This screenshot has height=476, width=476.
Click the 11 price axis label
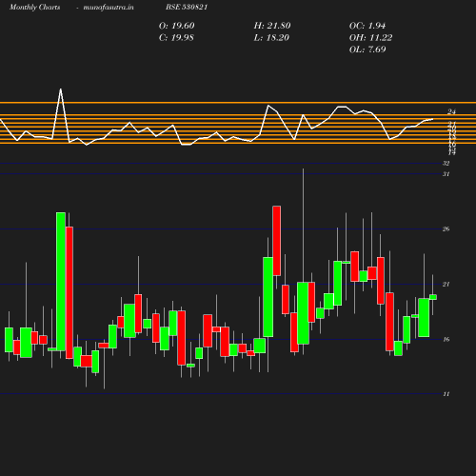tap(446, 394)
